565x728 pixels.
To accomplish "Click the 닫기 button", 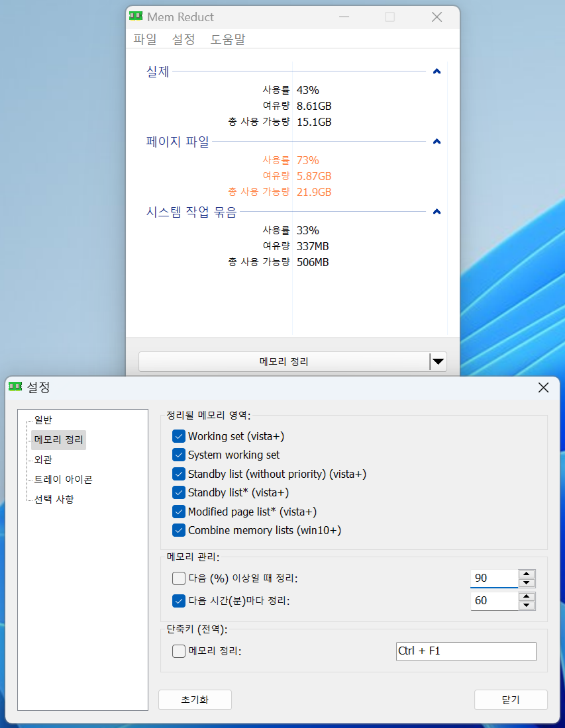I will tap(511, 700).
